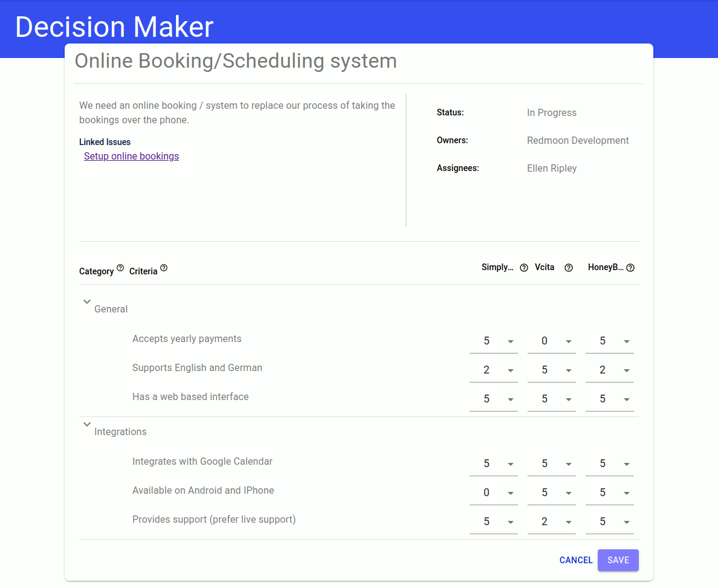Open Simply score dropdown for Android and IPhone

click(x=493, y=493)
